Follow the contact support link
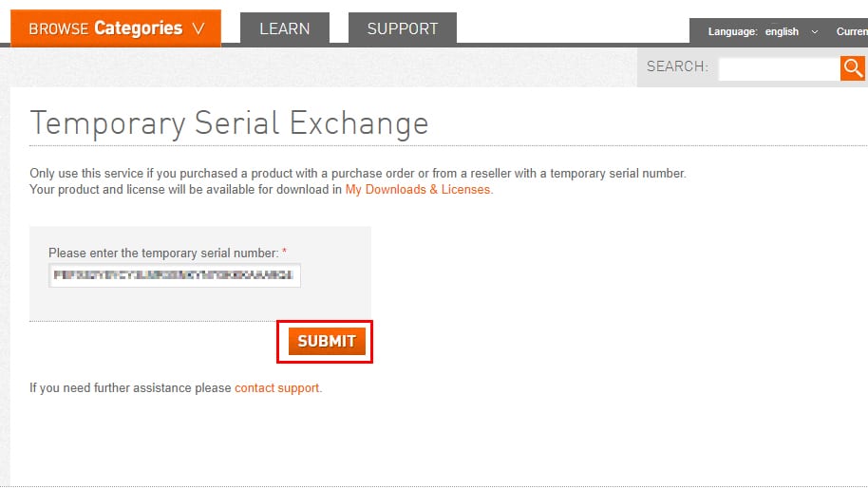Image resolution: width=868 pixels, height=488 pixels. [x=277, y=388]
